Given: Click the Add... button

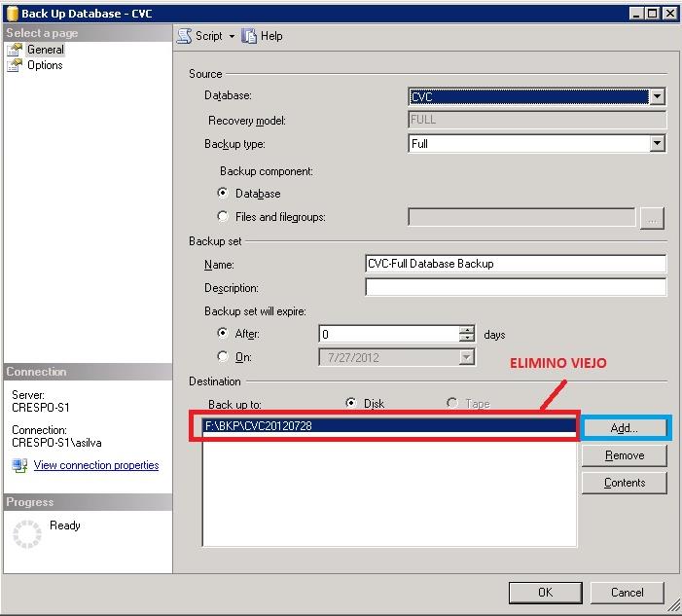Looking at the screenshot, I should click(x=625, y=428).
